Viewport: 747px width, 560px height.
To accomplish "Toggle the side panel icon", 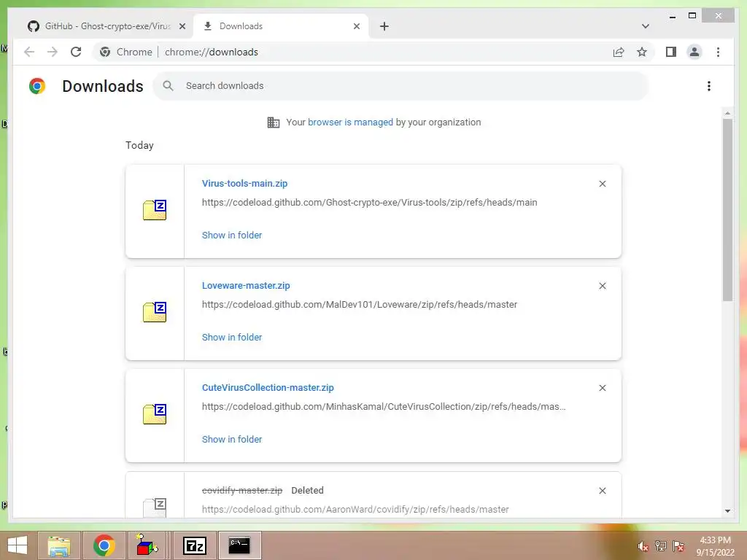I will pos(671,52).
